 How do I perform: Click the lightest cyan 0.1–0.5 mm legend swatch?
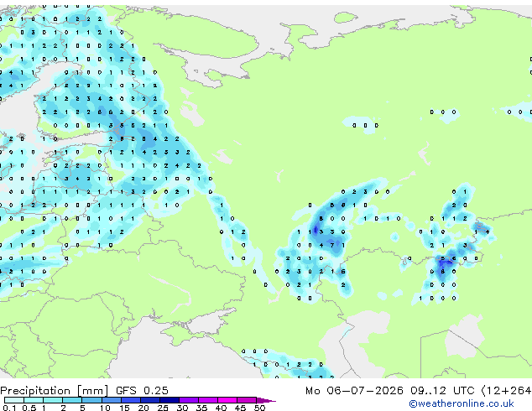(x=13, y=400)
